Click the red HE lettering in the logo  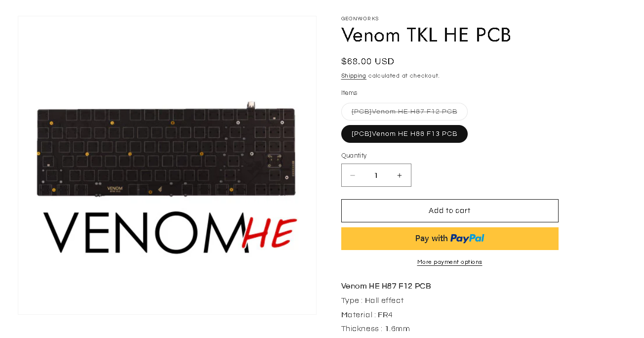[x=270, y=233]
